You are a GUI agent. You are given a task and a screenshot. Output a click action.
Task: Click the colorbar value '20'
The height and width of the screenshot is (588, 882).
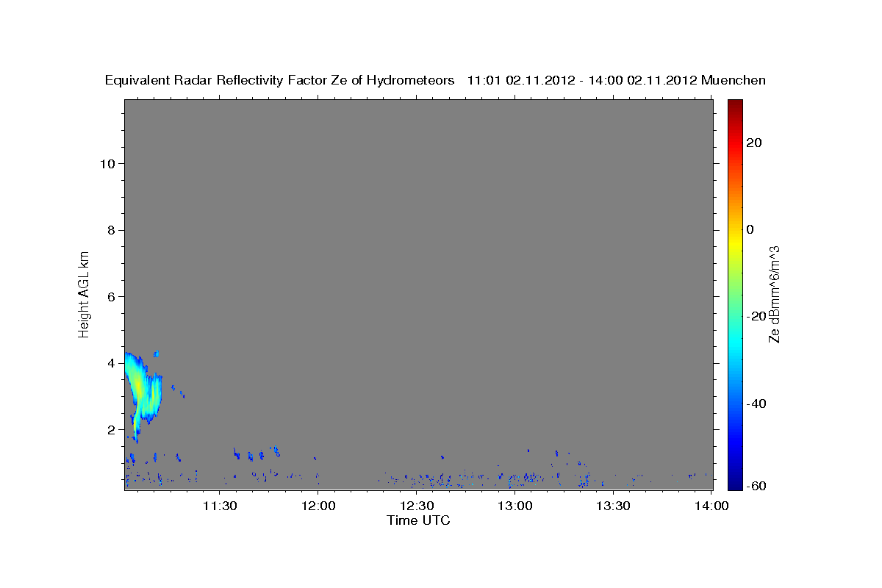pyautogui.click(x=754, y=143)
